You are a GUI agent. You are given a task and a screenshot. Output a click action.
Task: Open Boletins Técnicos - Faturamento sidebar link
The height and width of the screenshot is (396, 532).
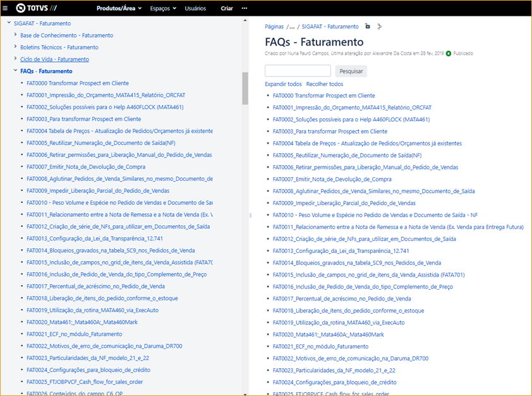59,47
